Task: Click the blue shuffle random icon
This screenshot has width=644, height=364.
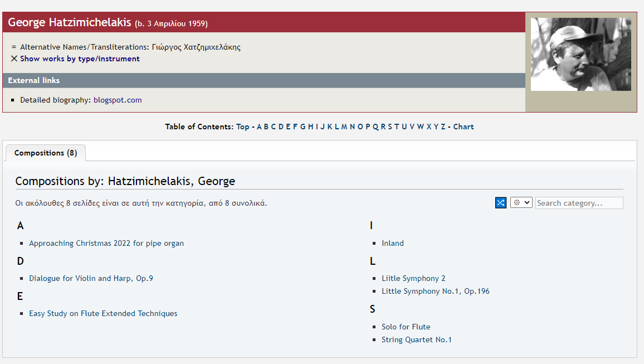Action: tap(501, 202)
